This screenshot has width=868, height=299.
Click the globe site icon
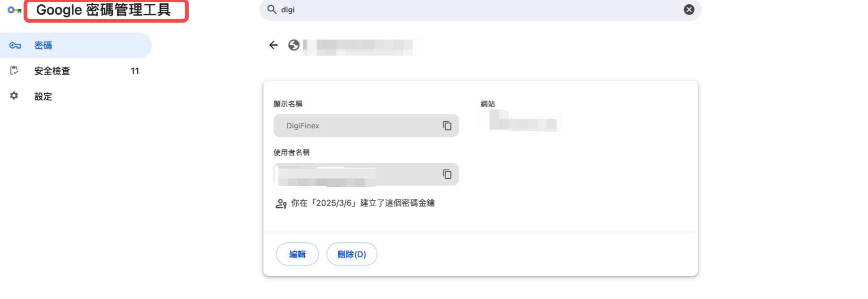coord(294,45)
